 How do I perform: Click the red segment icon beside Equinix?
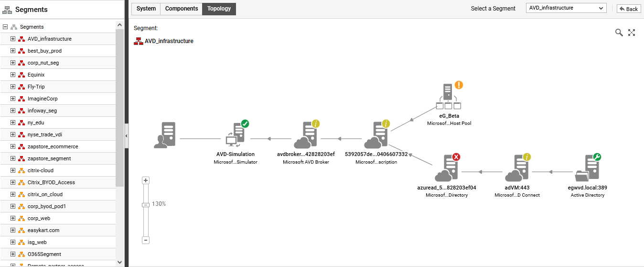click(21, 75)
